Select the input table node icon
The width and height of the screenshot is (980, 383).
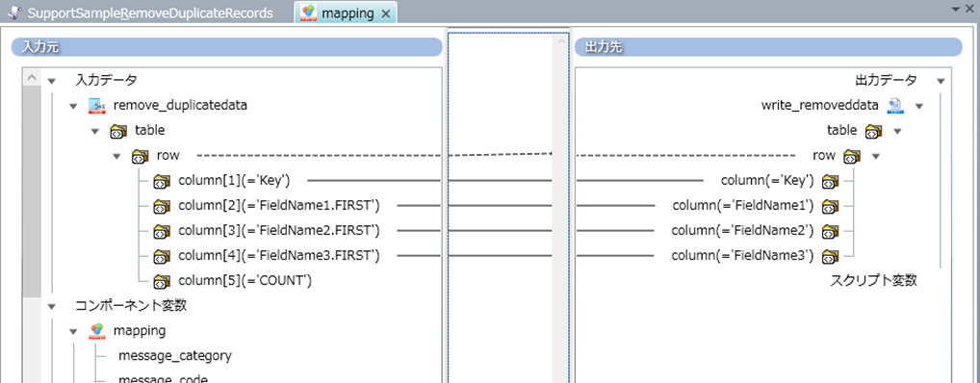pos(118,131)
